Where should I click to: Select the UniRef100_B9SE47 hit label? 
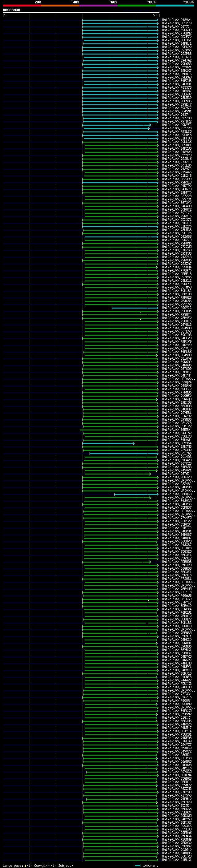(x=177, y=104)
